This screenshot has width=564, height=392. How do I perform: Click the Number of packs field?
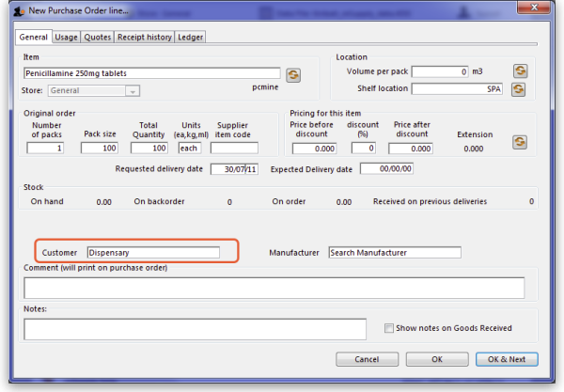[46, 148]
